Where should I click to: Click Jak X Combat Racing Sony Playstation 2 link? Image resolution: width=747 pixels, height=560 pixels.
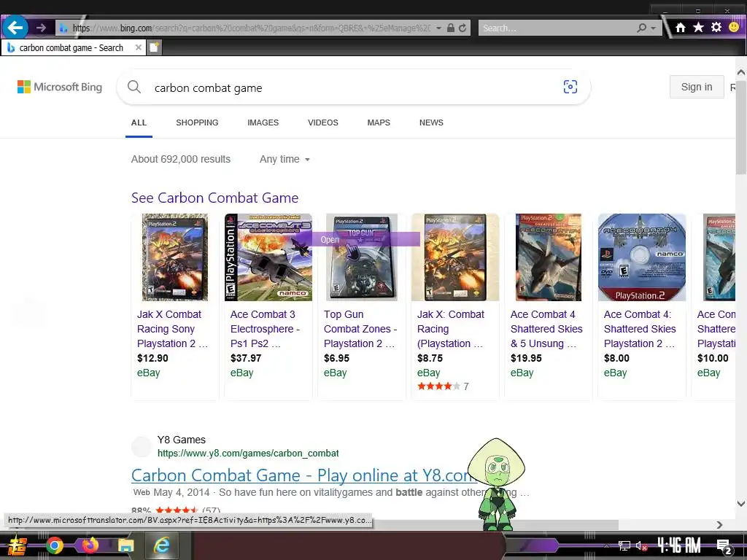pyautogui.click(x=172, y=329)
